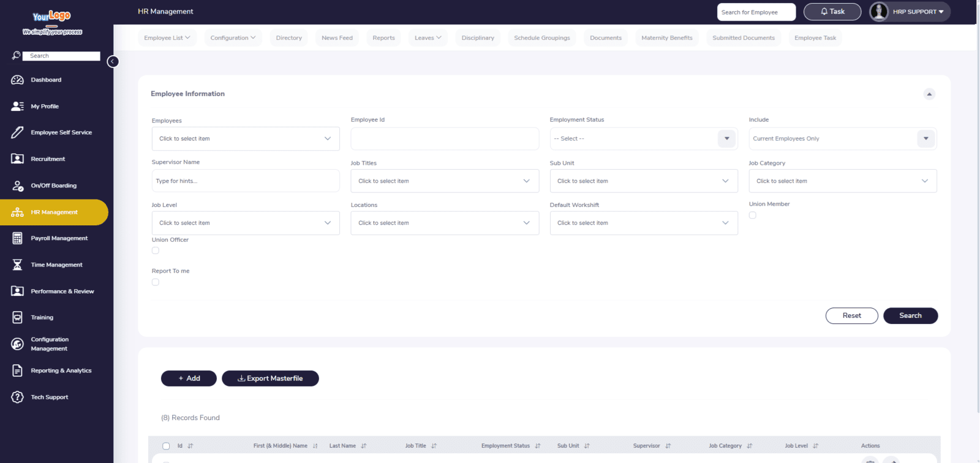Open the Employees select dropdown
Viewport: 980px width, 463px height.
pyautogui.click(x=246, y=138)
